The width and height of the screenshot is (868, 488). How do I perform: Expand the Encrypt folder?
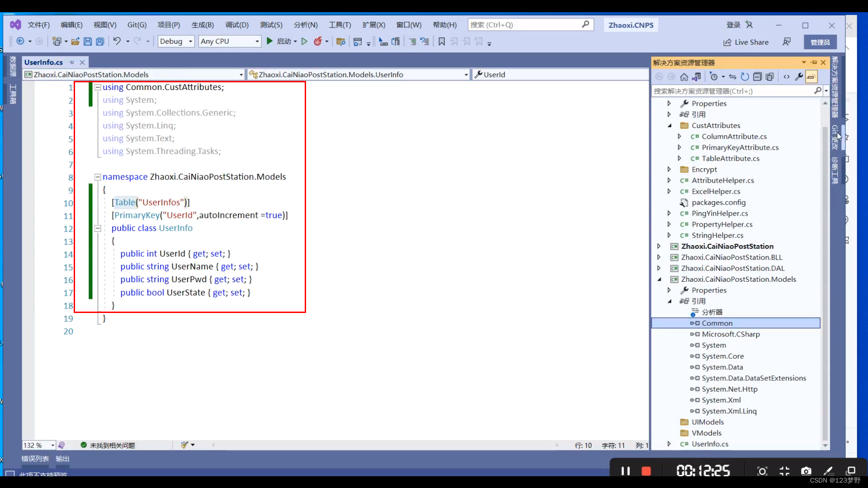[x=670, y=169]
